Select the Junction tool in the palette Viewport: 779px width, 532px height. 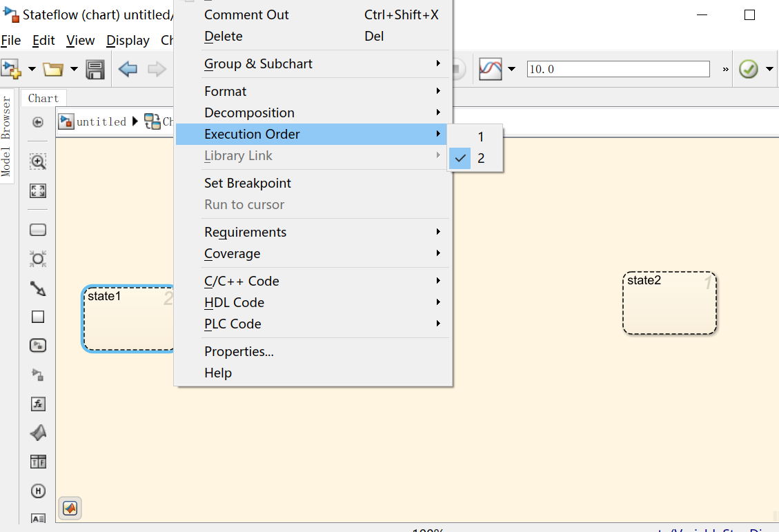coord(38,259)
